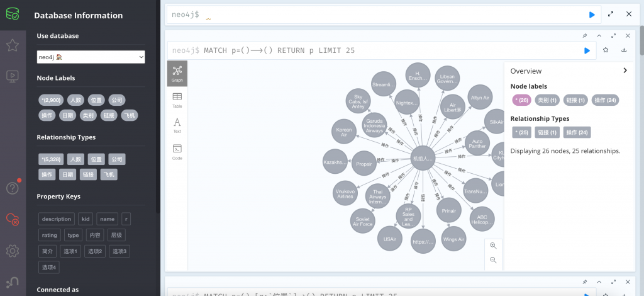644x296 pixels.
Task: Pick the 操作 (24) node label in Overview
Action: (x=605, y=100)
